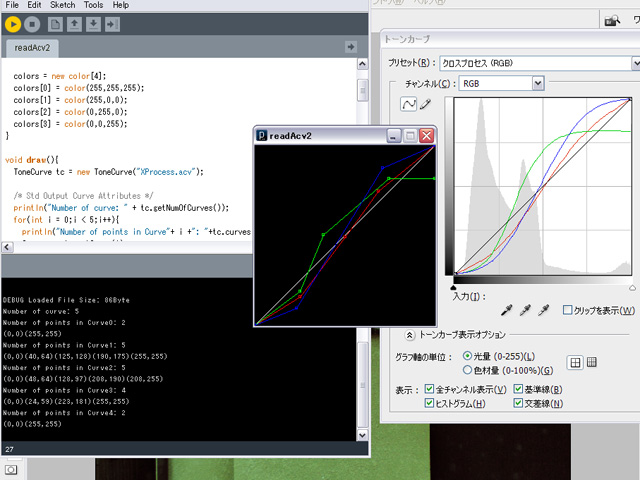Click the toolbar icon in background app
This screenshot has width=640, height=480.
click(612, 20)
